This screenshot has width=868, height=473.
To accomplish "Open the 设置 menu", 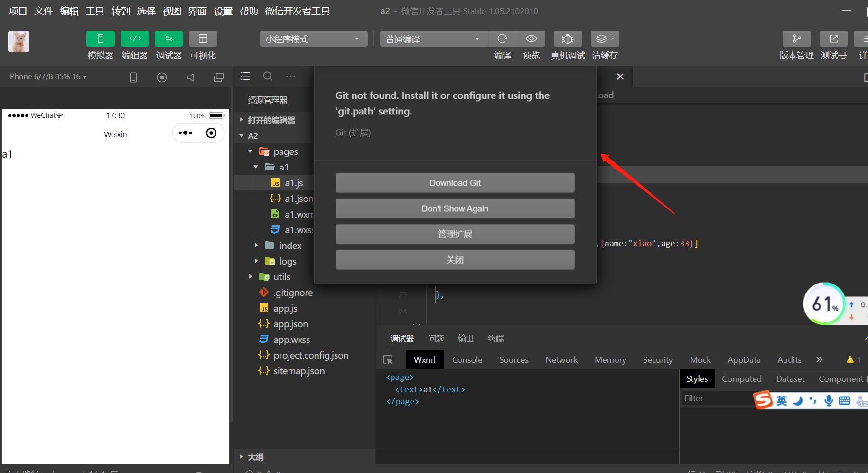I will (x=223, y=11).
